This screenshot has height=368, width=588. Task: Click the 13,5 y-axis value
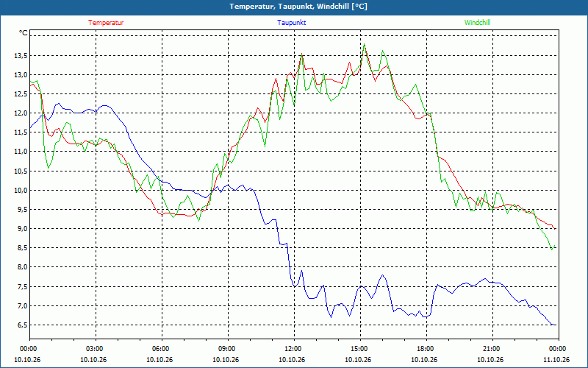pyautogui.click(x=21, y=56)
